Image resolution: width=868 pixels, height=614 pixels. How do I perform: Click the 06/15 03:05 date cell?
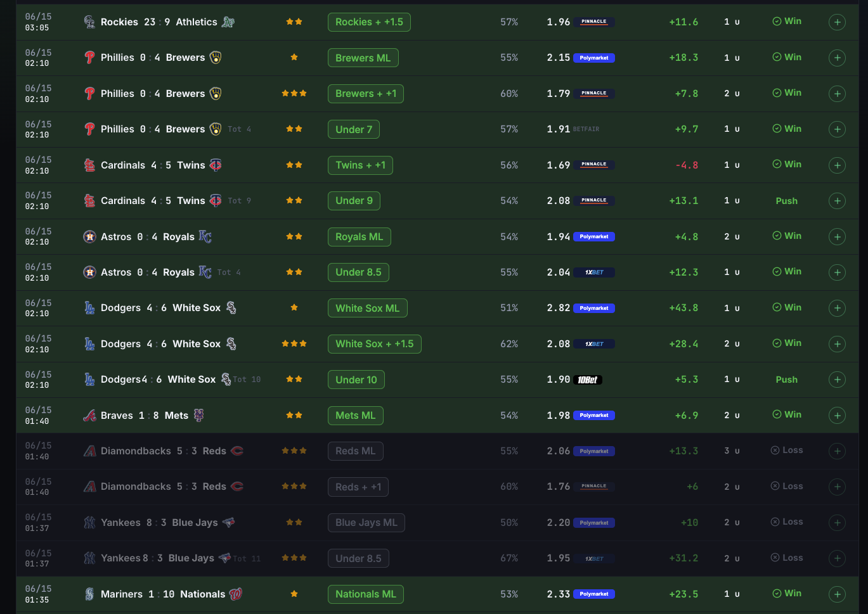38,22
